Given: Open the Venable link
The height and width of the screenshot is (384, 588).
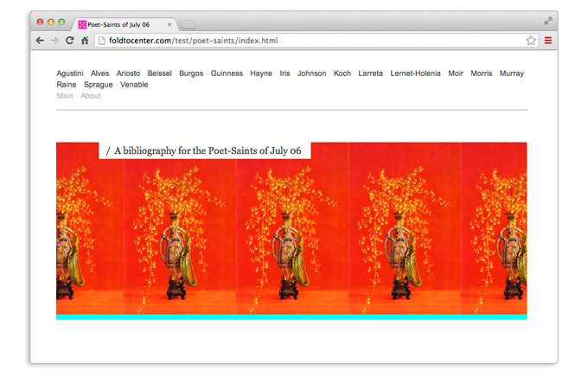Looking at the screenshot, I should (x=134, y=85).
